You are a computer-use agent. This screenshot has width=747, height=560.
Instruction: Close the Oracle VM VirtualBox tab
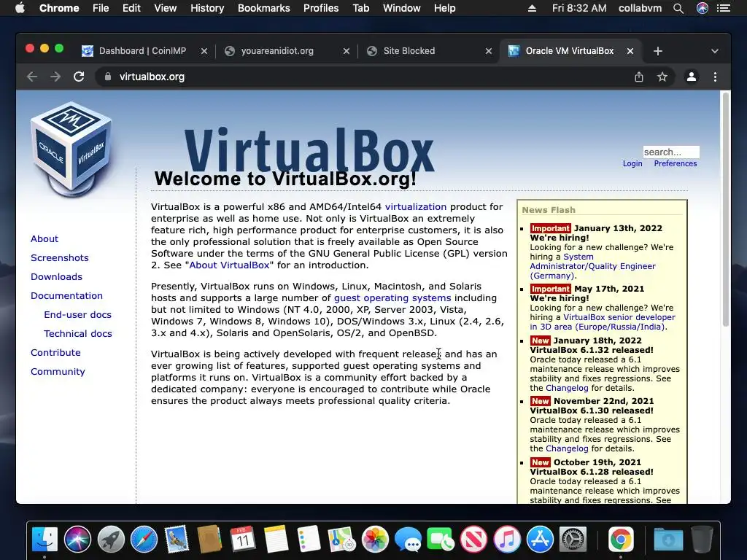(x=630, y=51)
